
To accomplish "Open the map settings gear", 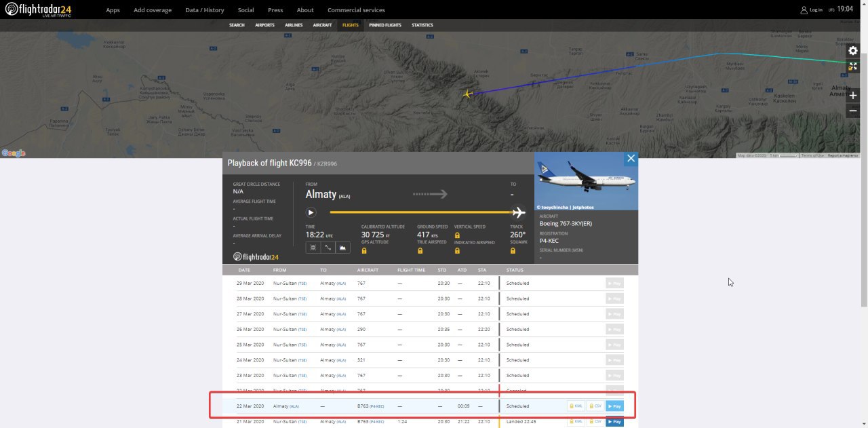I will point(853,51).
